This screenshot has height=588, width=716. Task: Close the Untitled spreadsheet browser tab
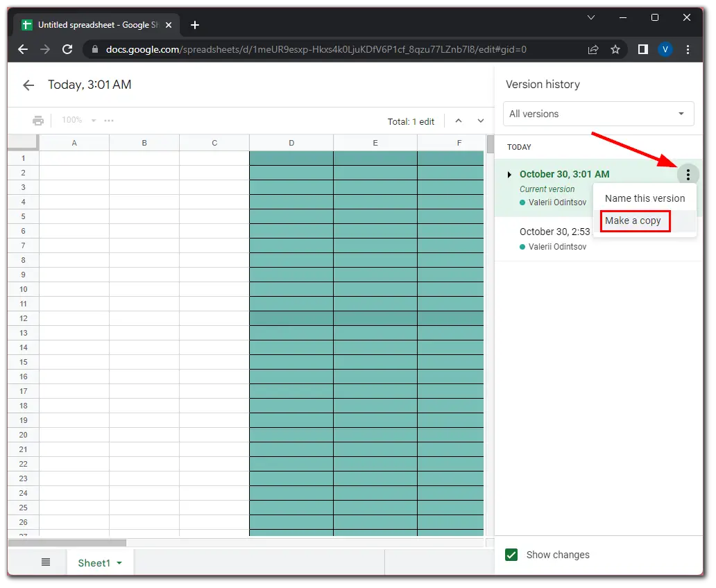coord(169,25)
